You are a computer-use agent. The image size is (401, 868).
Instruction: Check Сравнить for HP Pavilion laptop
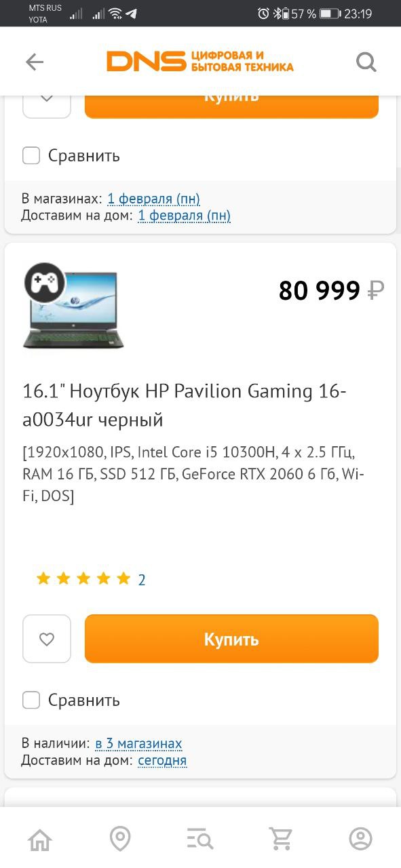point(31,700)
